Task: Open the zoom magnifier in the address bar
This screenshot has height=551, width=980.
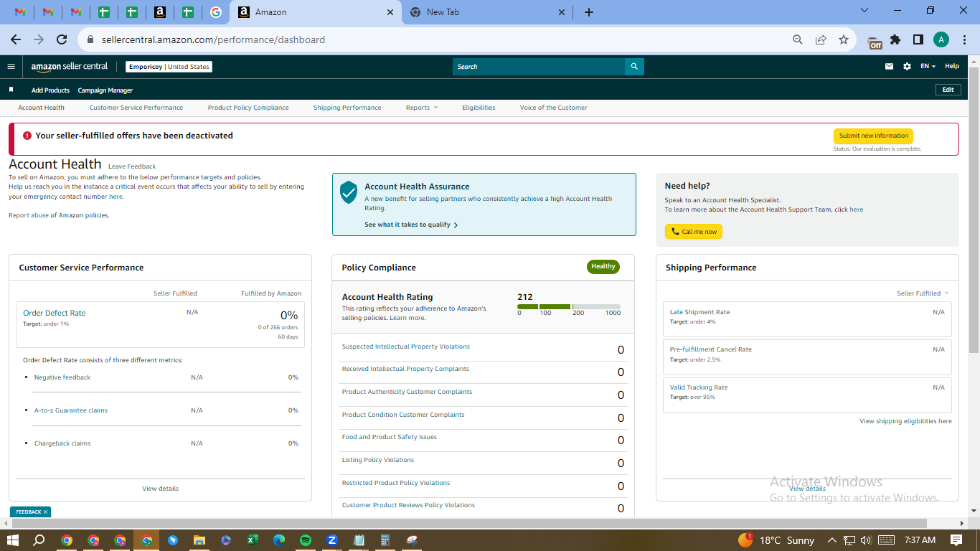Action: coord(798,40)
